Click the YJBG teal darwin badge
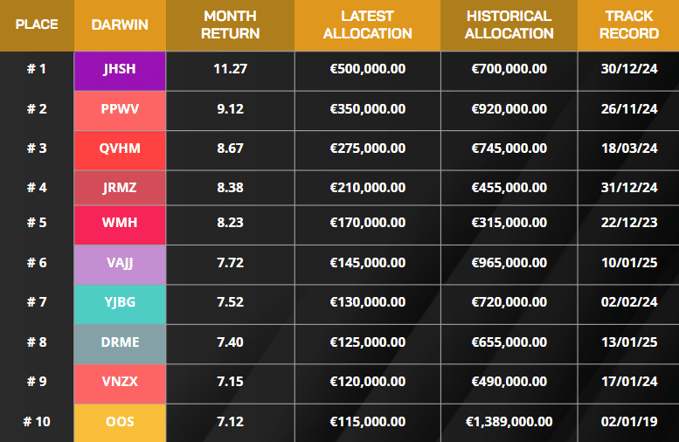Image resolution: width=679 pixels, height=442 pixels. [120, 303]
